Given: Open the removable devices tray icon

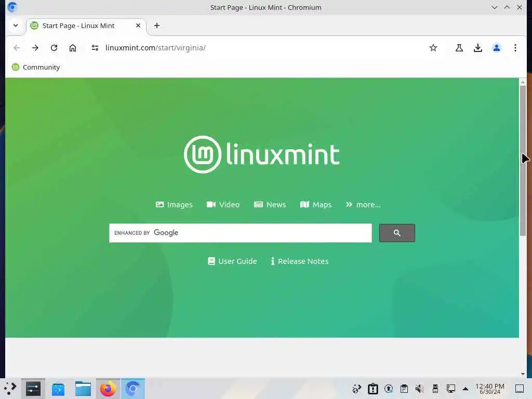Looking at the screenshot, I should tap(435, 389).
